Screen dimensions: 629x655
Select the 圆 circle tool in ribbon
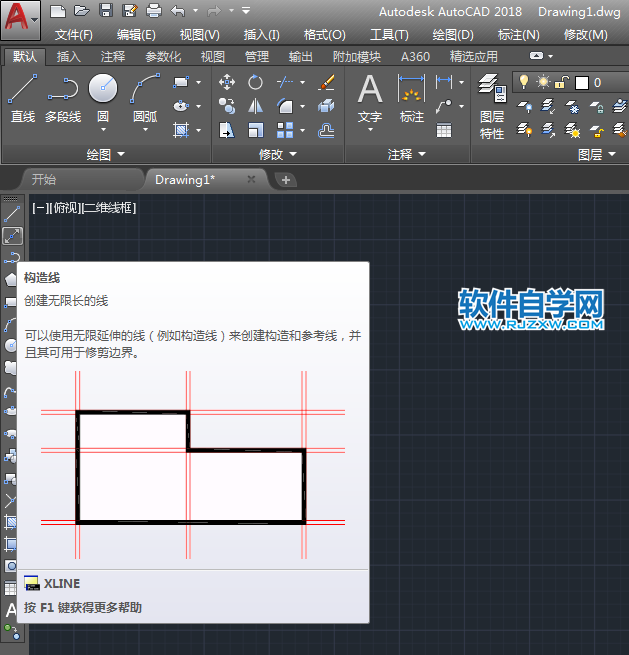point(103,98)
